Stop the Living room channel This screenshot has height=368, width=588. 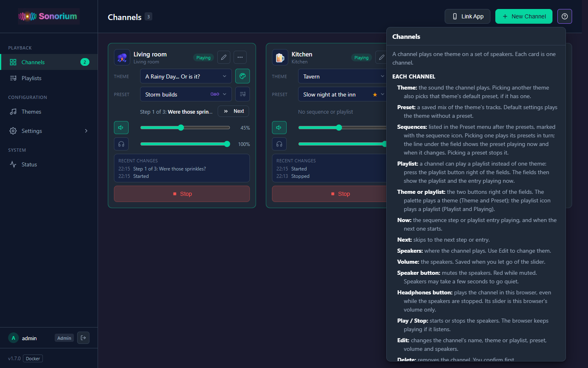(182, 194)
